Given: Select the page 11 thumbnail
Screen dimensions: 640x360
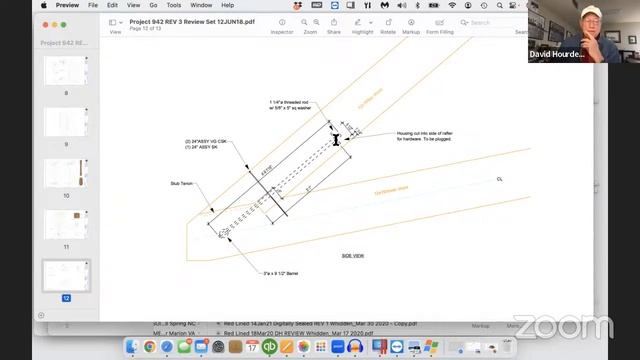Looking at the screenshot, I should (66, 224).
